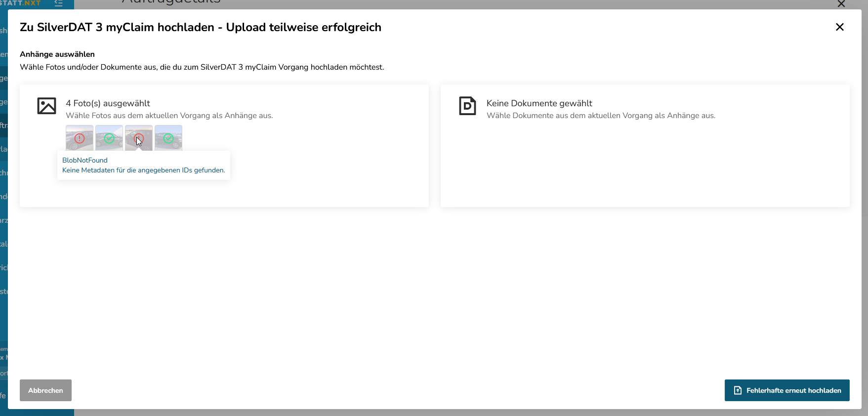Screen dimensions: 868x416
Task: Click the STATT.NXT logo
Action: tap(20, 3)
